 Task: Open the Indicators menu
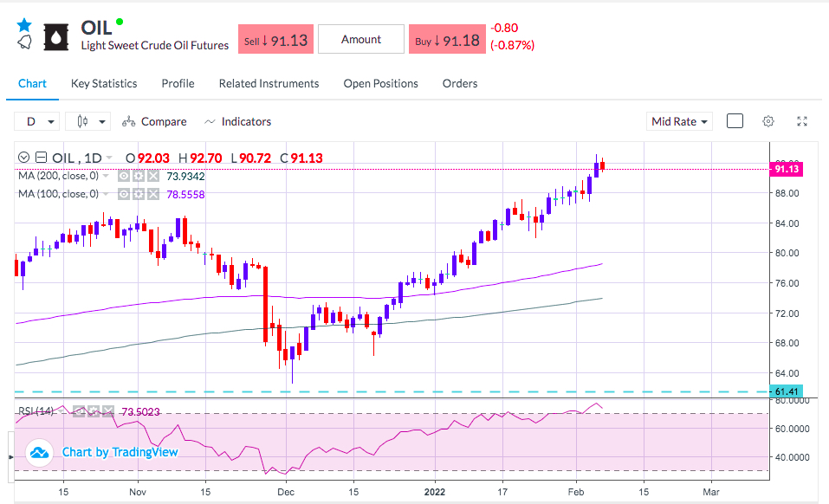tap(238, 121)
